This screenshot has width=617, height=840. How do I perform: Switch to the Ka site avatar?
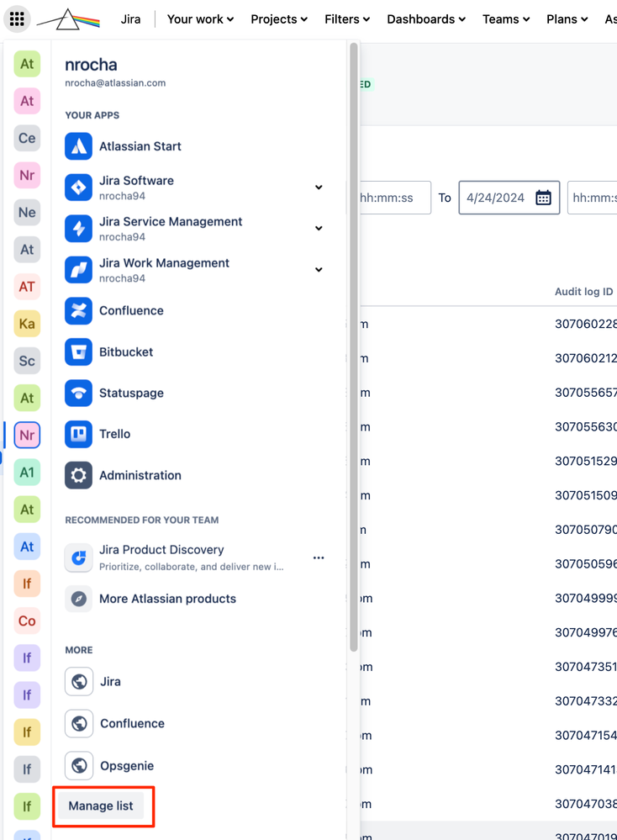(27, 324)
